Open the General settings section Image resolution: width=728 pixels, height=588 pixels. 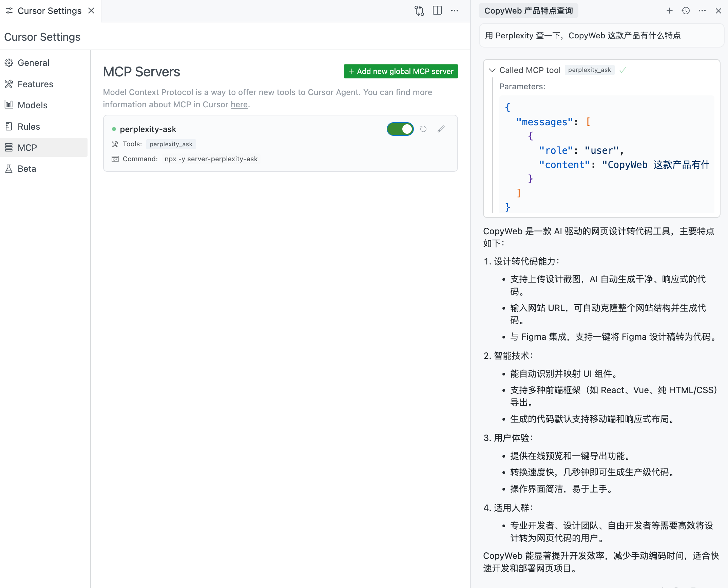point(33,63)
